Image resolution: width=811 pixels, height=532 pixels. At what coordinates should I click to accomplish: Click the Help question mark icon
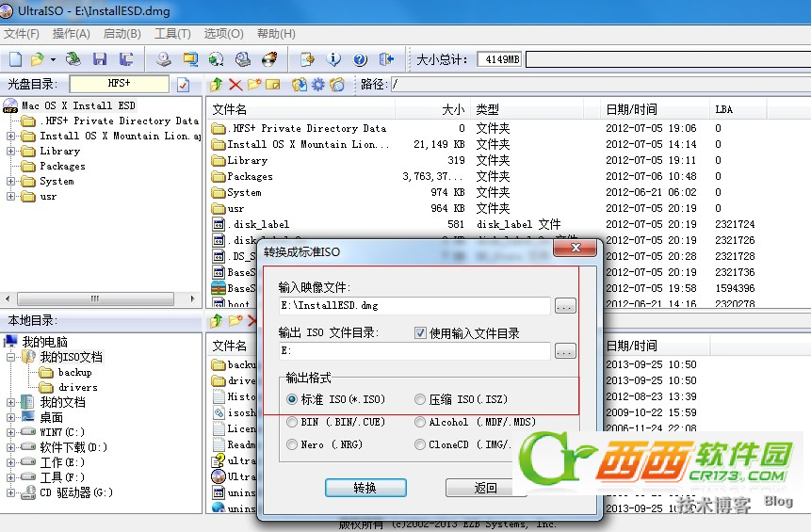pos(360,60)
